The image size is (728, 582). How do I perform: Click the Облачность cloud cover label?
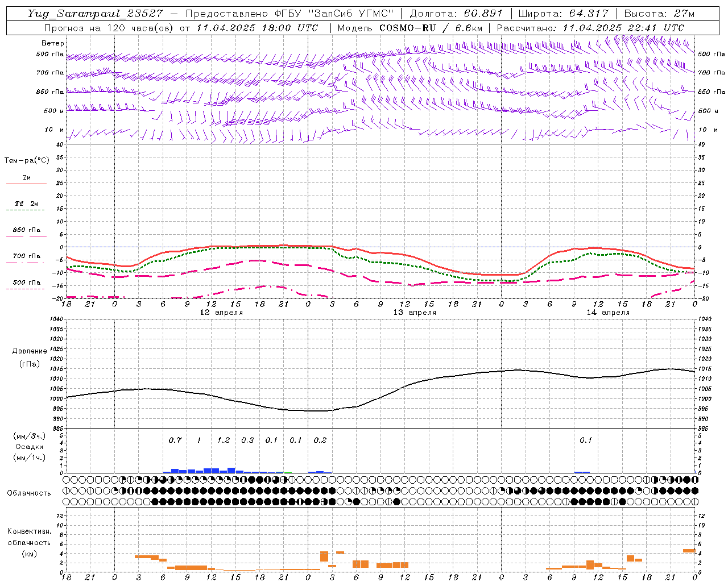click(x=29, y=493)
